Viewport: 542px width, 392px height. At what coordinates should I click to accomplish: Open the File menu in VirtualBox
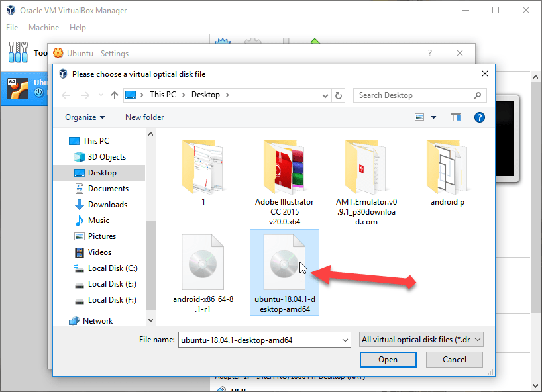[x=13, y=28]
